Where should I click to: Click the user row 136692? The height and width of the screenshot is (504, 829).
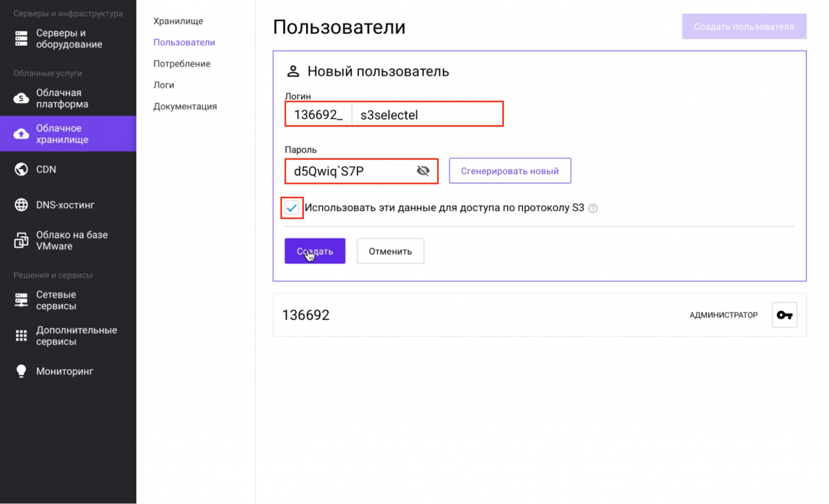pos(539,315)
